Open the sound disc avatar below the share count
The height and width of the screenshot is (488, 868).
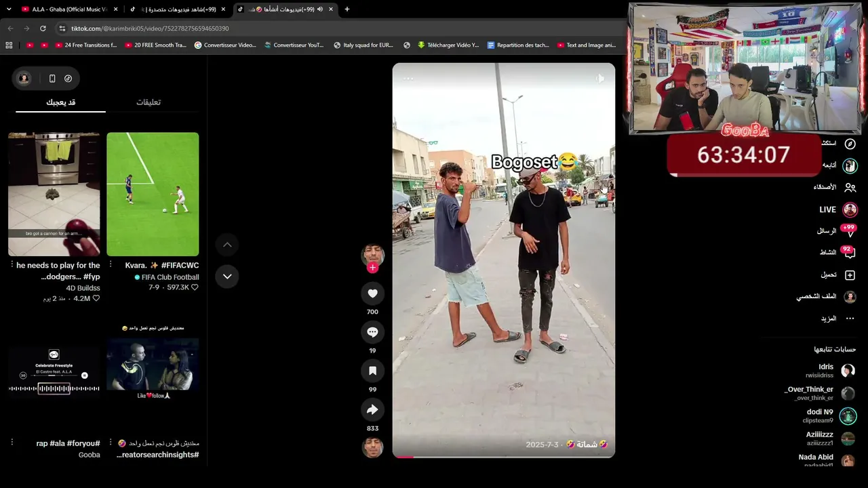[372, 447]
